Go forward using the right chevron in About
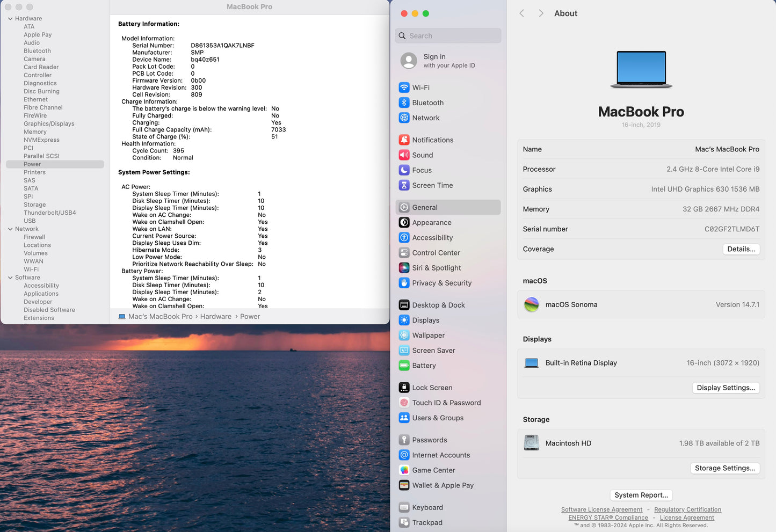 [x=541, y=13]
